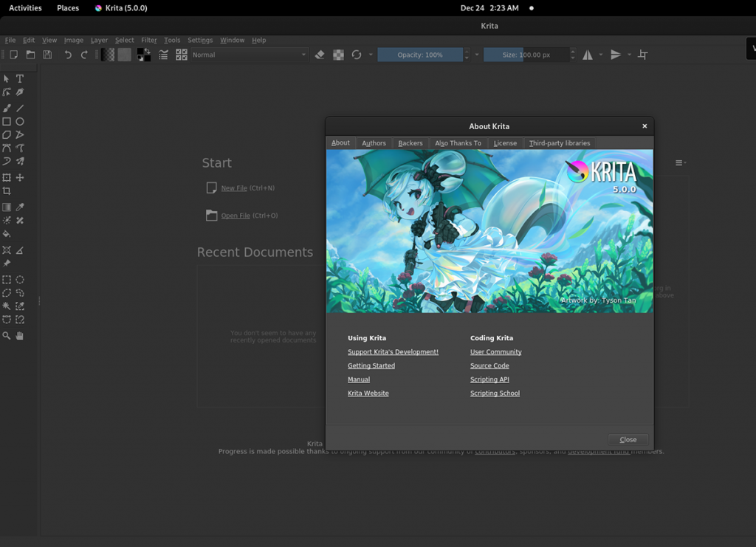
Task: Click the foreground color swatch
Action: click(142, 52)
